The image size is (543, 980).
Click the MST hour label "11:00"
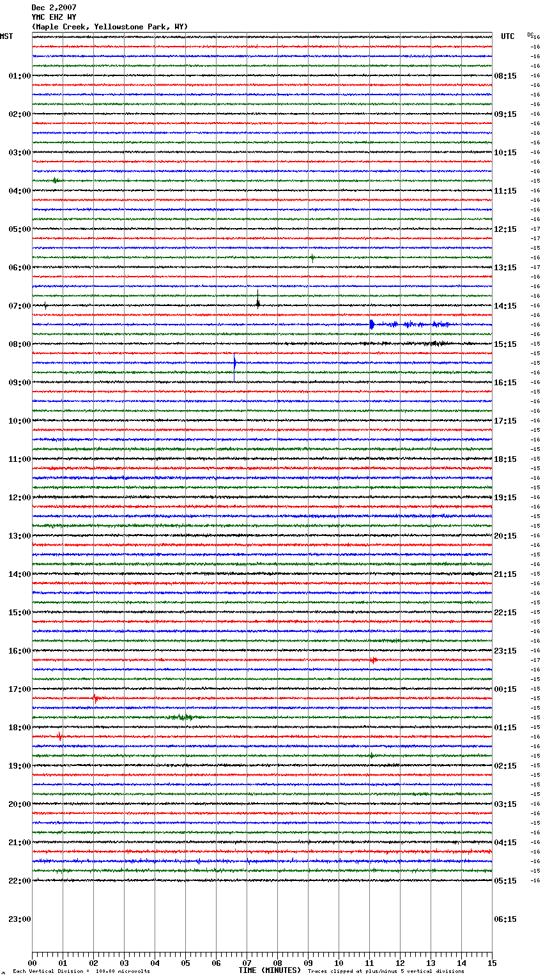coord(20,459)
